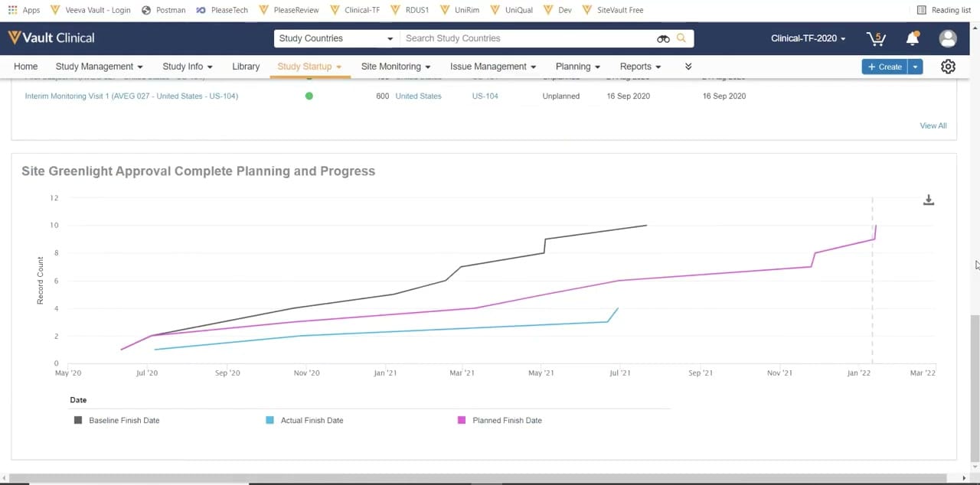This screenshot has width=980, height=485.
Task: Expand the Study Info menu
Action: [x=188, y=67]
